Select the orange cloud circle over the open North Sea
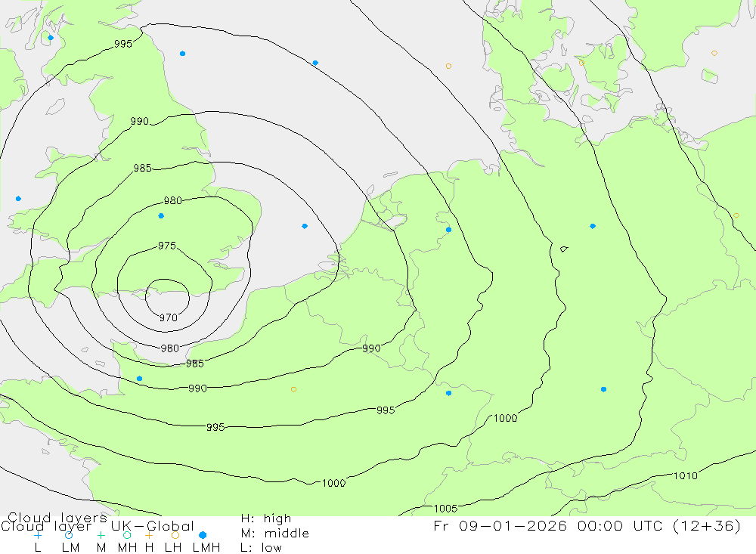This screenshot has width=756, height=554. pos(448,66)
